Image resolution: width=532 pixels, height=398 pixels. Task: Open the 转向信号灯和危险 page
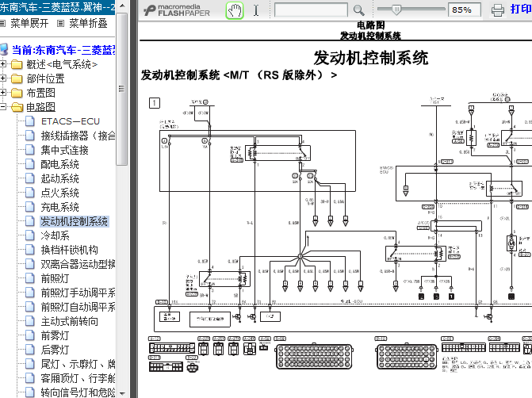[78, 392]
